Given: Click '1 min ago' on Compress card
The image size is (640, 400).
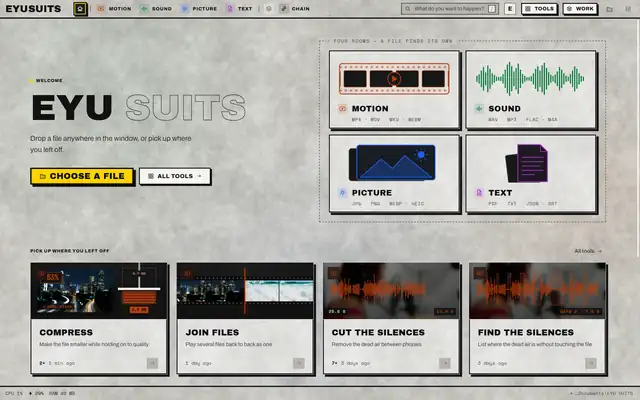Looking at the screenshot, I should [62, 363].
